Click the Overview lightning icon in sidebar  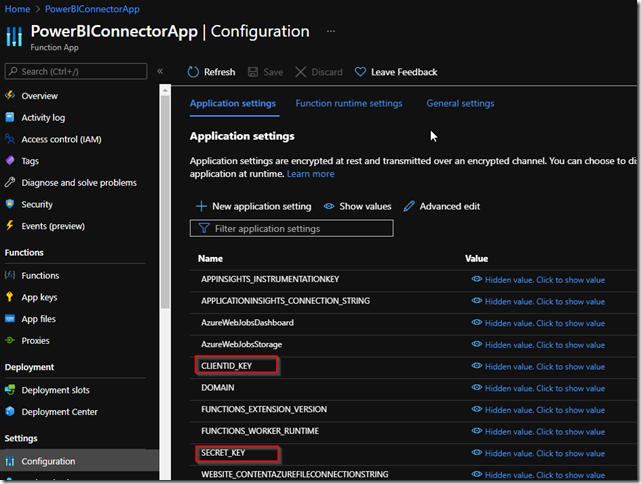tap(10, 96)
